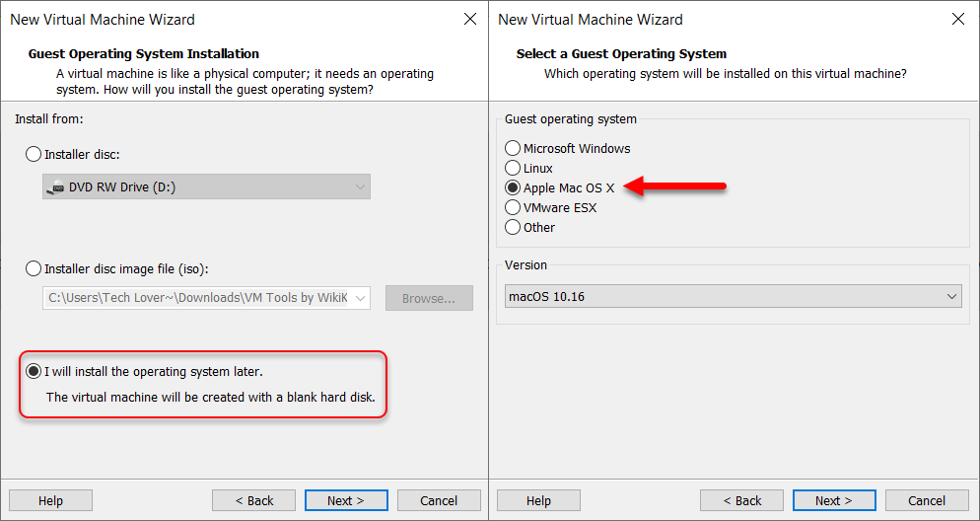Click 'Select a Guest Operating System' heading

coord(621,54)
